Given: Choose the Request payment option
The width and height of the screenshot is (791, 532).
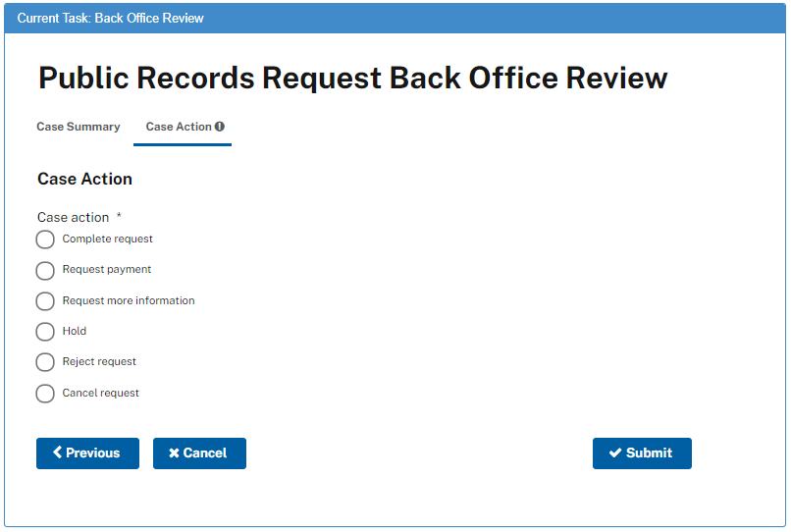Looking at the screenshot, I should point(45,270).
